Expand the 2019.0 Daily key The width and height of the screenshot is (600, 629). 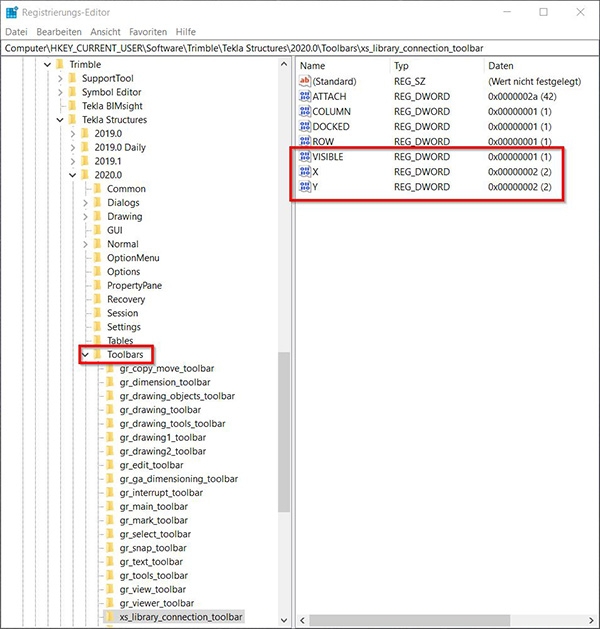pos(72,147)
